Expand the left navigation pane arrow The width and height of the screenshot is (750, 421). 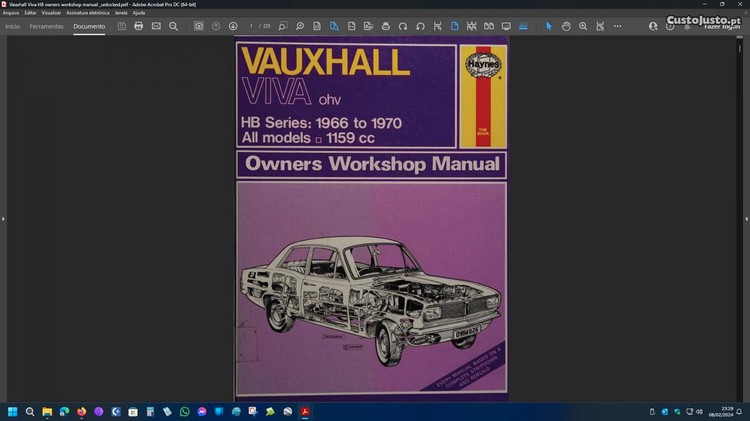[3, 218]
